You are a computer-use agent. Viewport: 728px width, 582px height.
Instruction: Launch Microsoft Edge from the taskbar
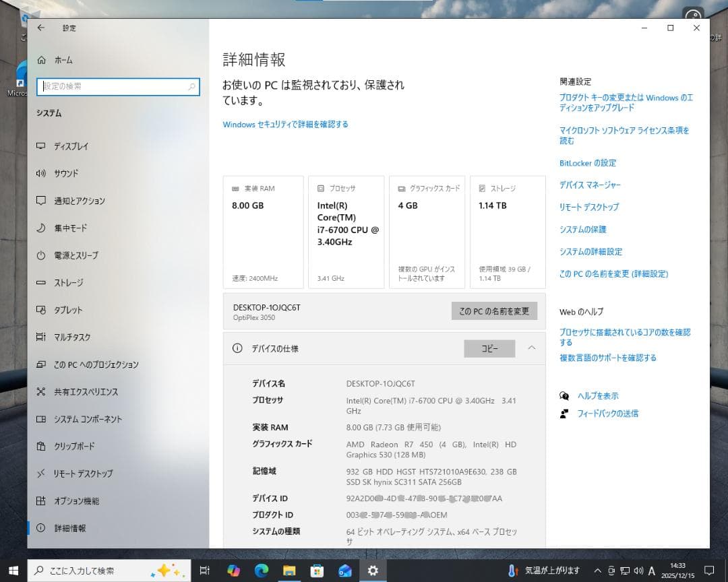click(262, 571)
